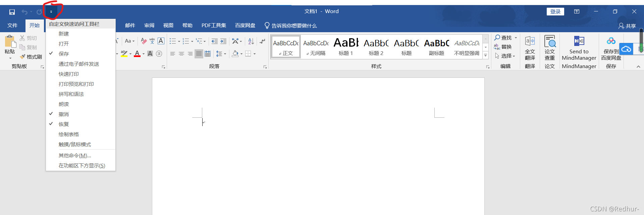This screenshot has width=644, height=215.
Task: Apply numbered list formatting
Action: pos(186,41)
